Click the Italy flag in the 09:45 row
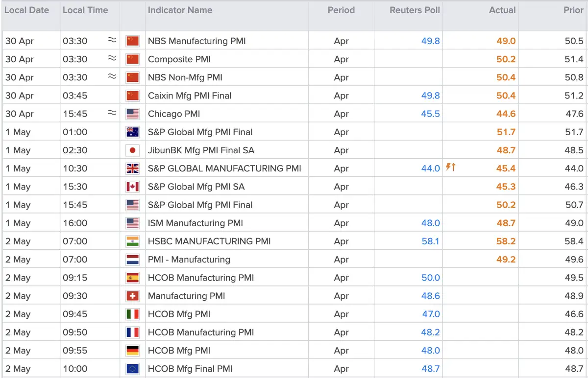 click(x=132, y=314)
